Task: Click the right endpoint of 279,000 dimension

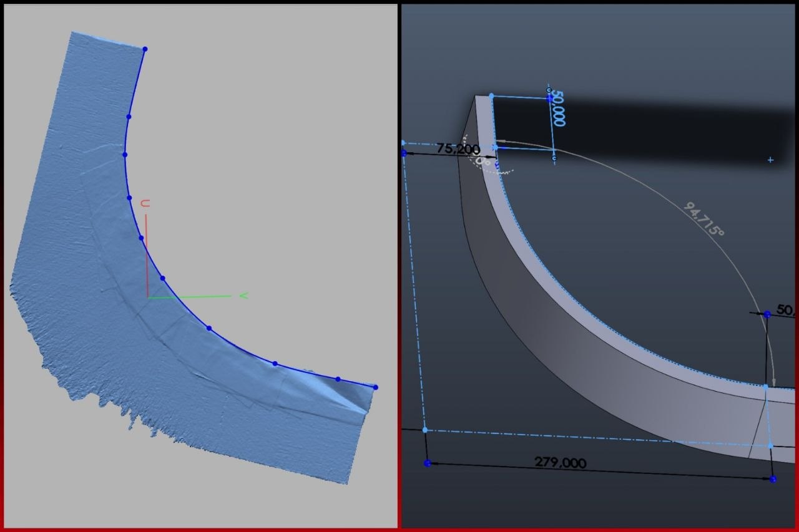Action: (773, 479)
